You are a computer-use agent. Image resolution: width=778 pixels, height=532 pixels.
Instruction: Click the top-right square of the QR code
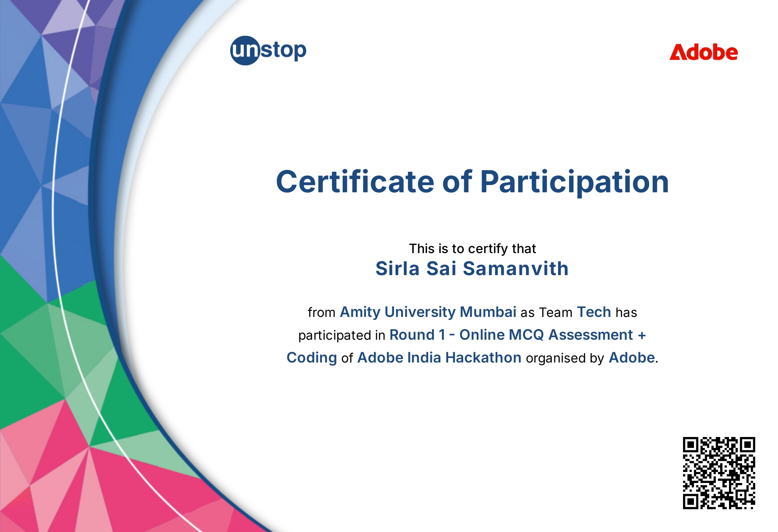tap(747, 445)
